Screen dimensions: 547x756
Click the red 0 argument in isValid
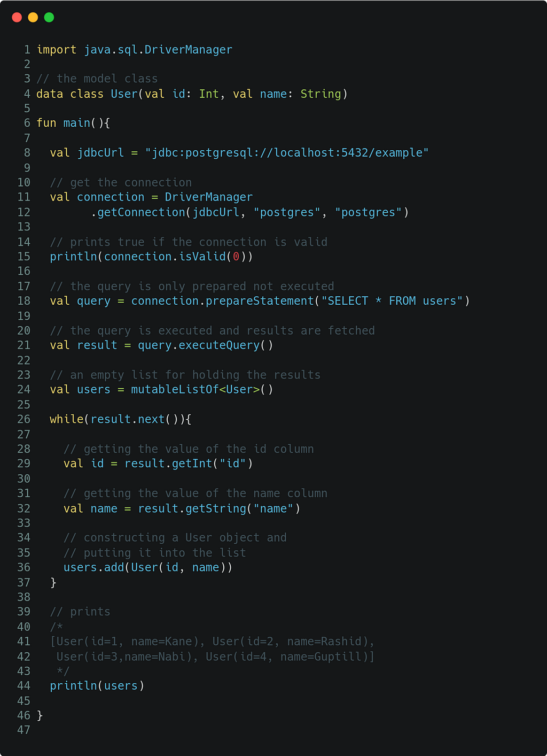pyautogui.click(x=236, y=257)
